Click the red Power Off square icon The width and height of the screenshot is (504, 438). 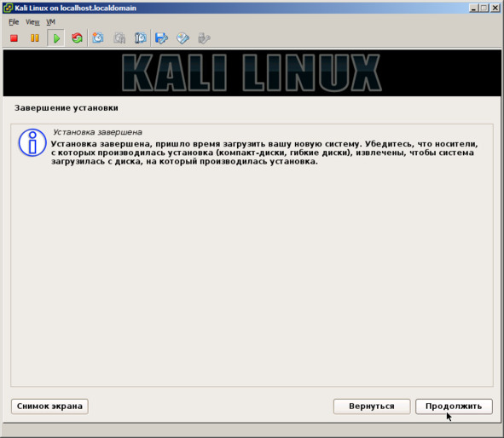14,38
